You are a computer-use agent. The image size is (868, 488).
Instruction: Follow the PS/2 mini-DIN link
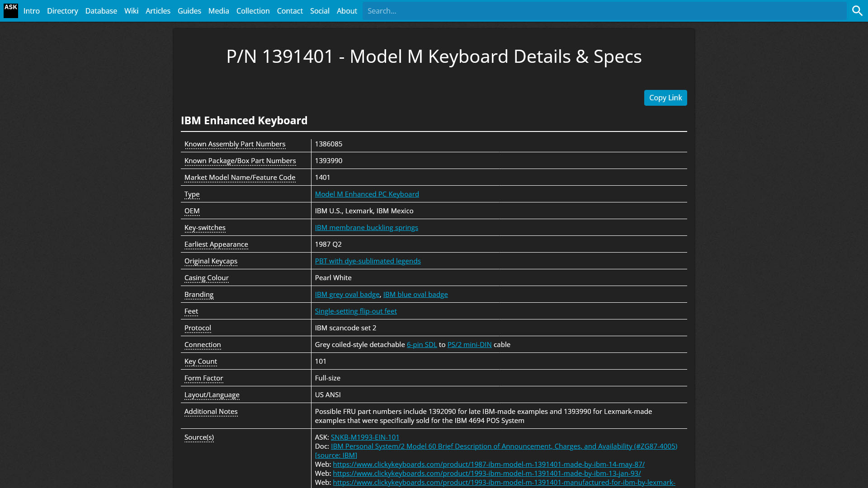(469, 344)
